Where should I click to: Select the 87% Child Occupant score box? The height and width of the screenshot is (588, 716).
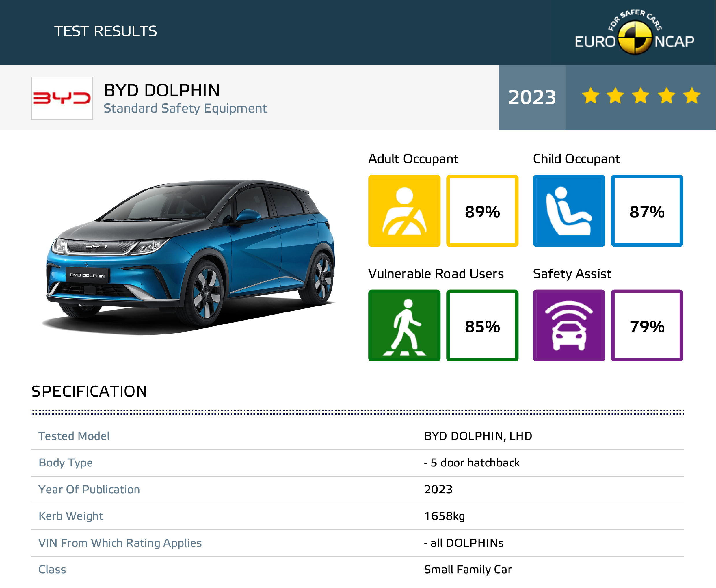pyautogui.click(x=647, y=211)
